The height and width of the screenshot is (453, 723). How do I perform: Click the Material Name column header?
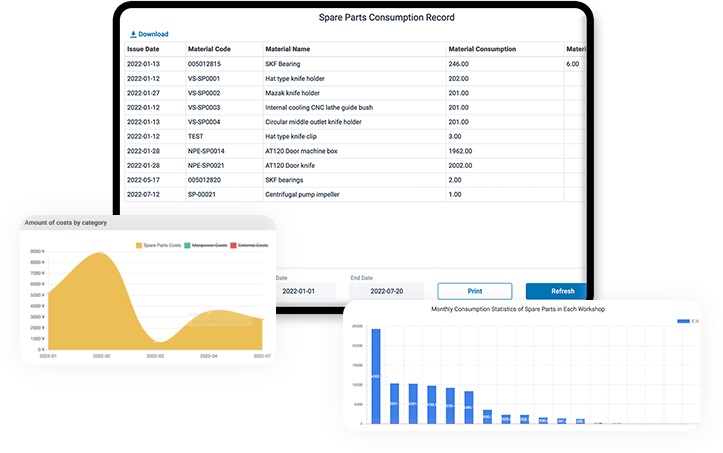point(288,49)
